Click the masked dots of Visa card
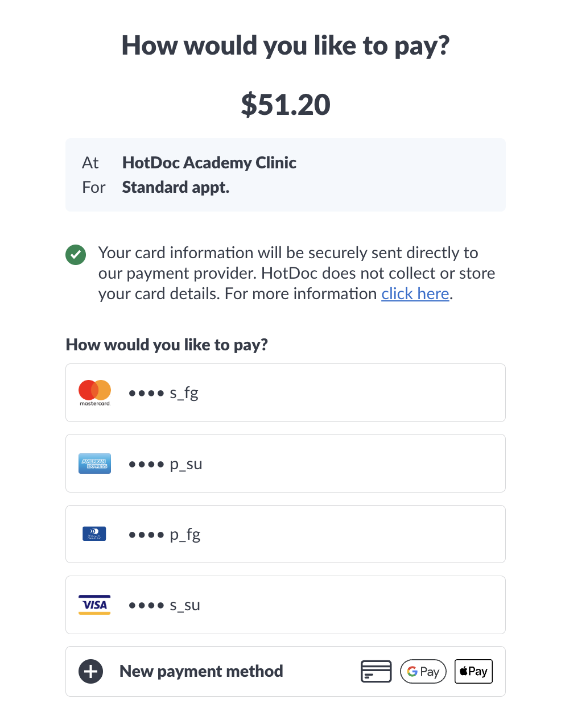561x728 pixels. [x=146, y=605]
